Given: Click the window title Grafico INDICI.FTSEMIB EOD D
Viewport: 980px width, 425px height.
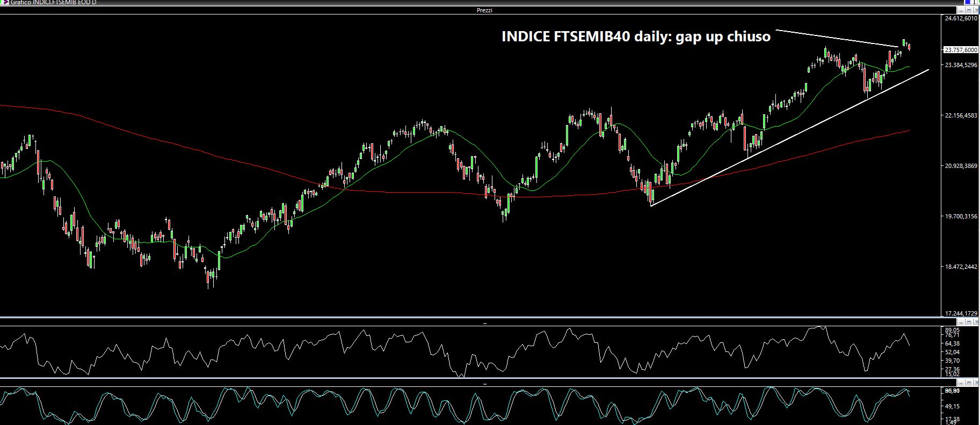Looking at the screenshot, I should point(54,3).
